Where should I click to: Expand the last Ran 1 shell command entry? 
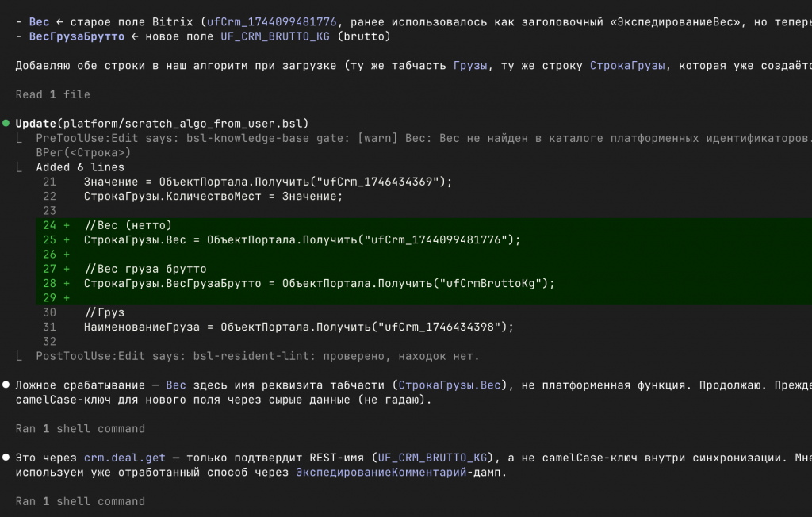coord(80,501)
